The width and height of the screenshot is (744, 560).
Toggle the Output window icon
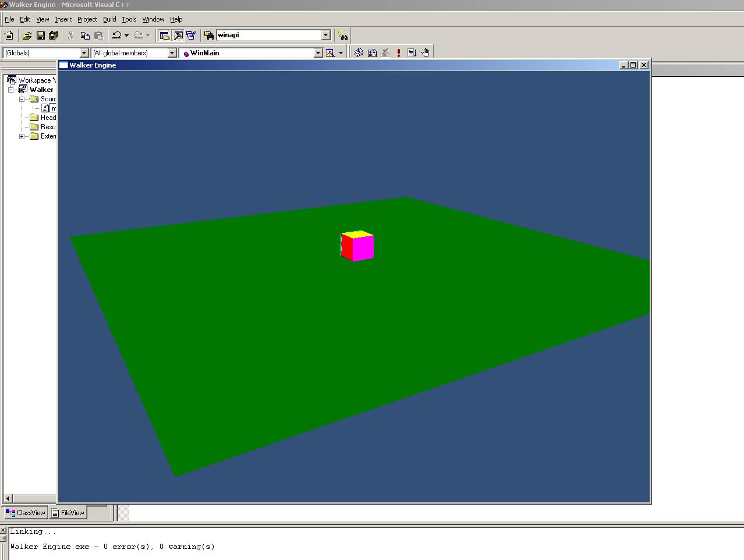178,36
